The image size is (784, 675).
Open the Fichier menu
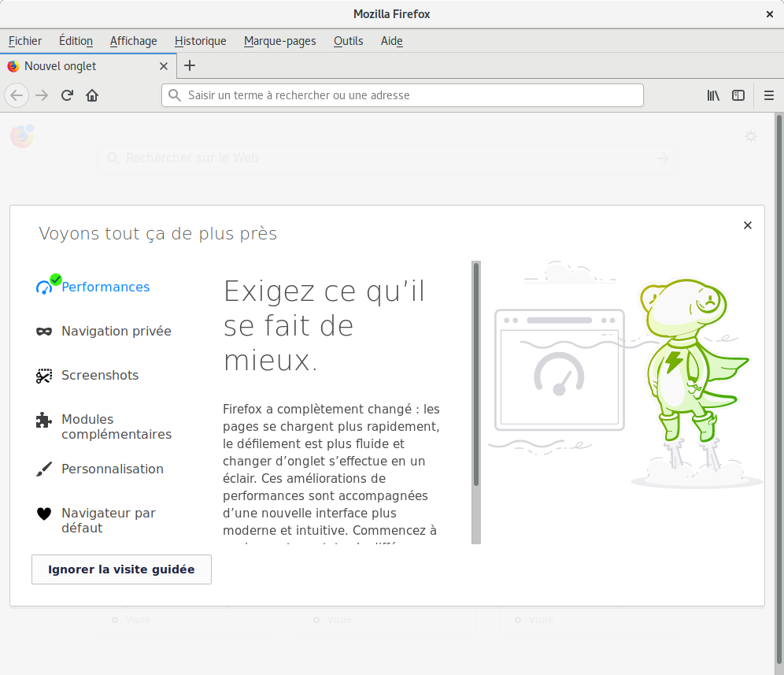[25, 41]
